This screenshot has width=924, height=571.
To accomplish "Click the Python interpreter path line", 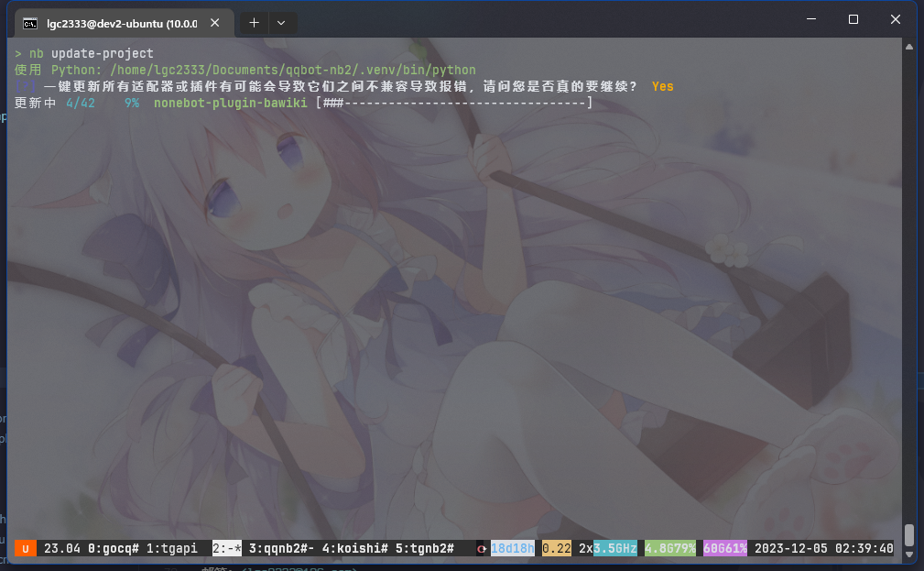I will [x=245, y=71].
